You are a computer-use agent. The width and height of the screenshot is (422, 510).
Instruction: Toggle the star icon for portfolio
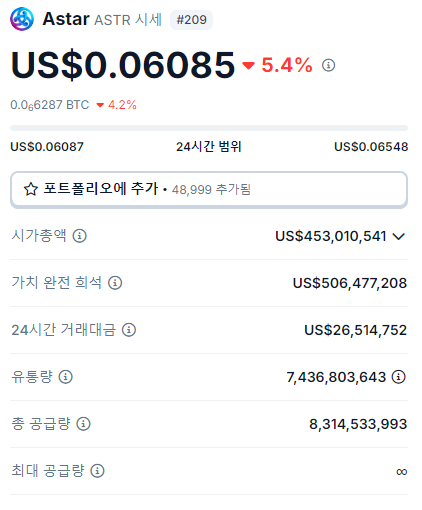31,189
